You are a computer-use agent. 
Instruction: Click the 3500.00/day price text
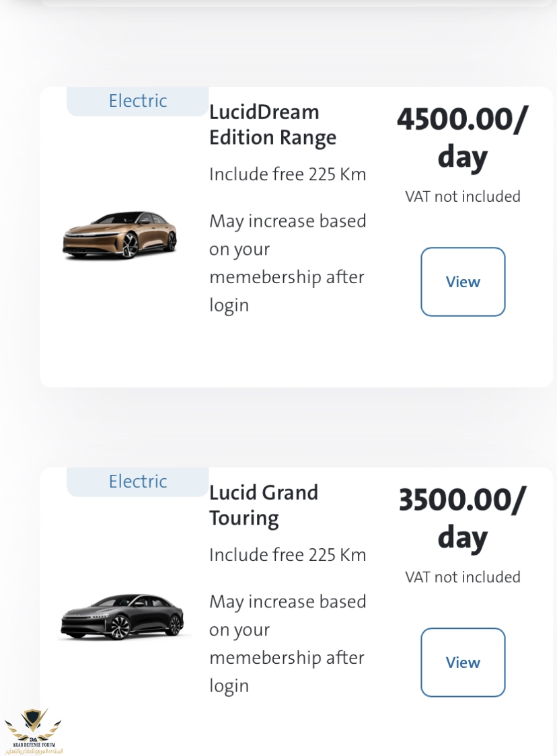(x=462, y=518)
